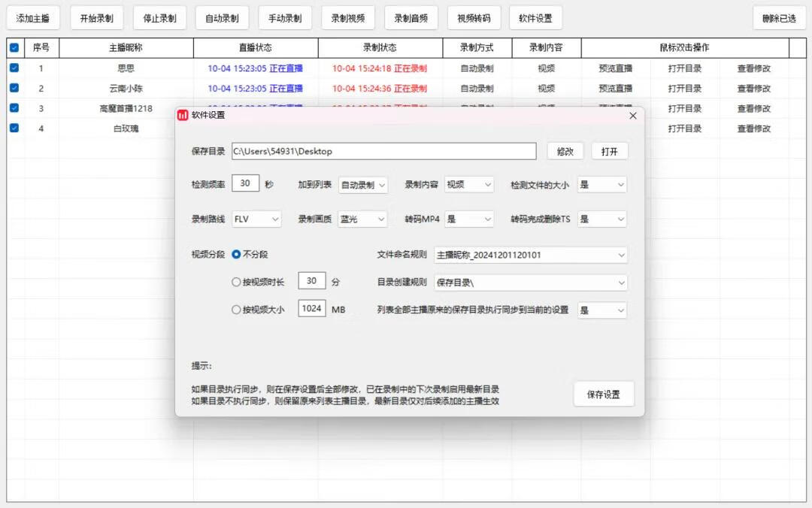
Task: Click the 修改 button beside save directory
Action: pyautogui.click(x=565, y=150)
